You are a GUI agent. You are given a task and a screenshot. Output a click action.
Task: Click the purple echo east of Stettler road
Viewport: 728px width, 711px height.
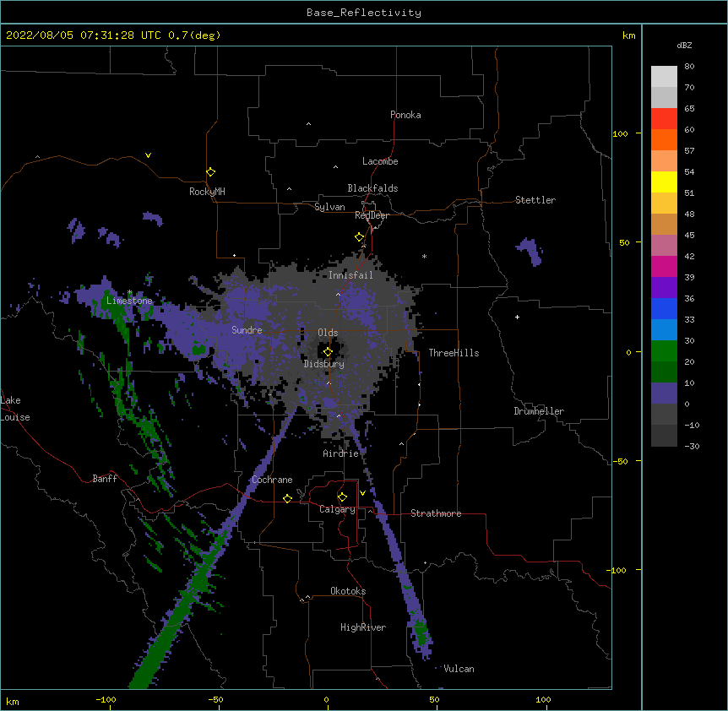(530, 252)
